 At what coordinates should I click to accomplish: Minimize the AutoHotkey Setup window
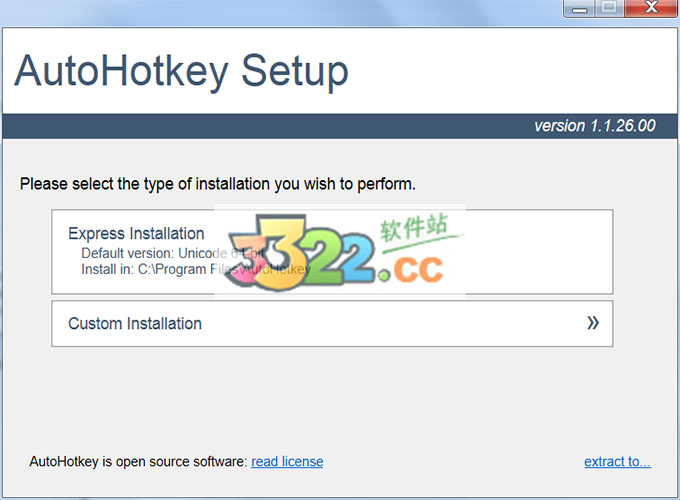tap(579, 8)
